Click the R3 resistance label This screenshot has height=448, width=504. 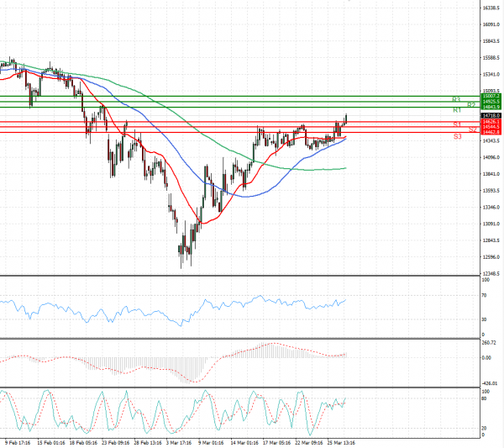point(456,99)
